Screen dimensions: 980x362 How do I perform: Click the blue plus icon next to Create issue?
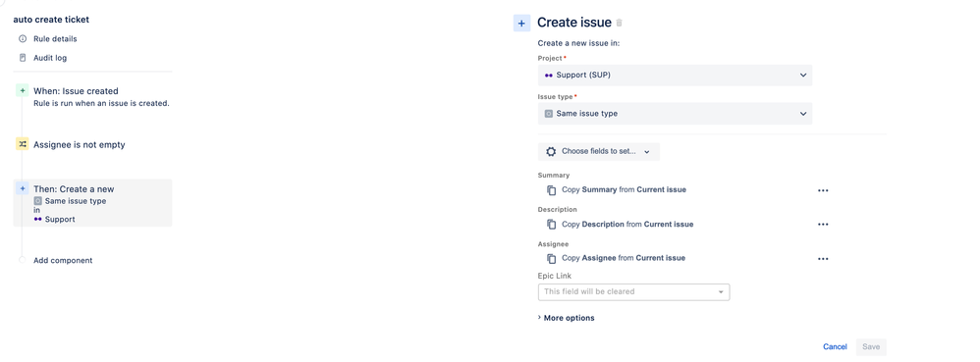point(521,24)
